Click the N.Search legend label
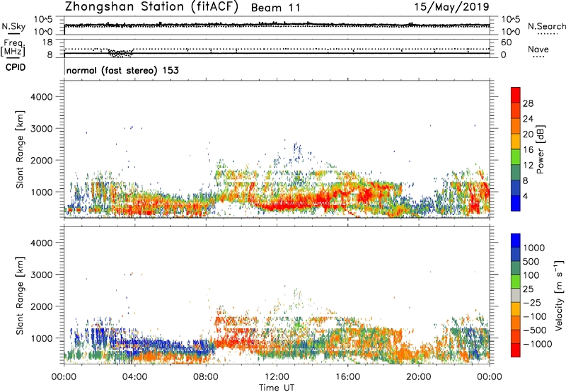The image size is (566, 392). pyautogui.click(x=546, y=26)
